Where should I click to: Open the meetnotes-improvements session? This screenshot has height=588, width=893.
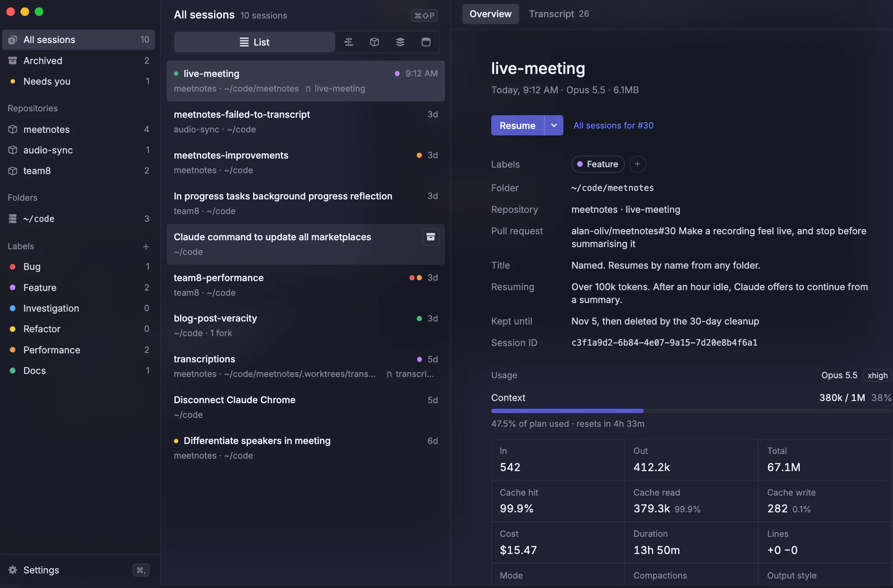tap(306, 162)
